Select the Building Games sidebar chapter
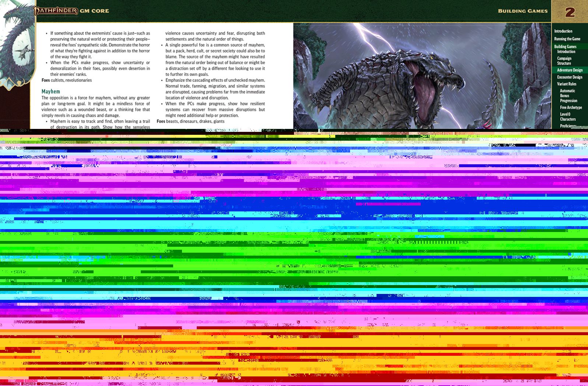Image resolution: width=588 pixels, height=386 pixels. [565, 46]
